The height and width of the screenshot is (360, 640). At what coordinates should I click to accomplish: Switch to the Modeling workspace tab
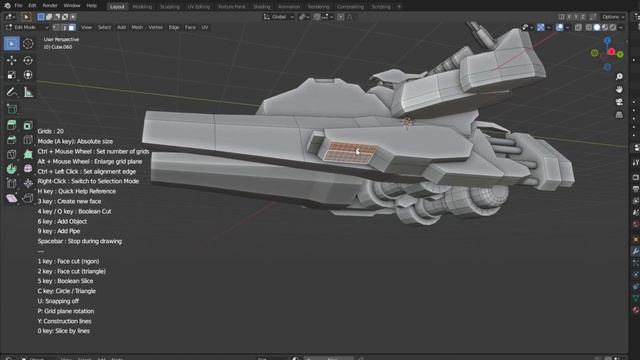click(x=142, y=7)
